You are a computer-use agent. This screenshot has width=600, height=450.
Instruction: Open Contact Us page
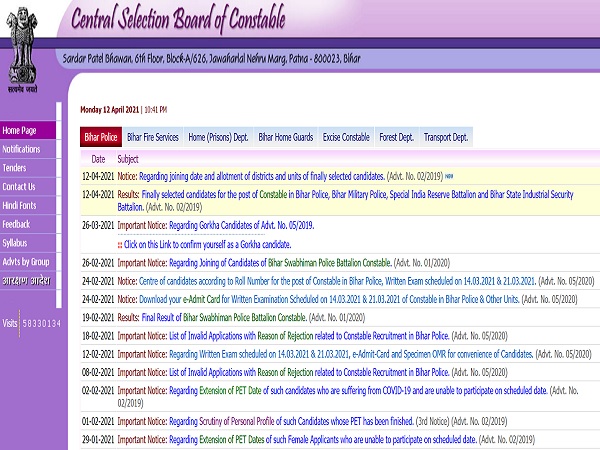pyautogui.click(x=19, y=187)
